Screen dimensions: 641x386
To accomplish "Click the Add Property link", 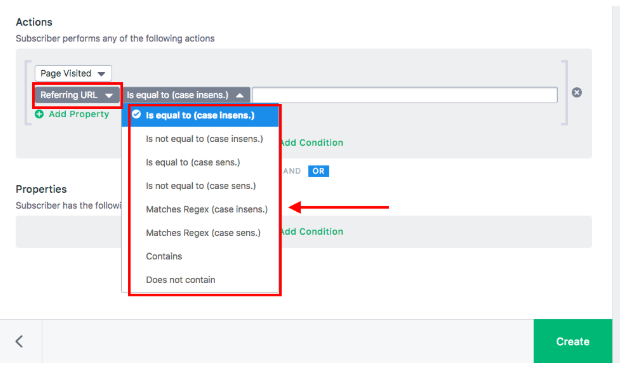I will (x=79, y=114).
